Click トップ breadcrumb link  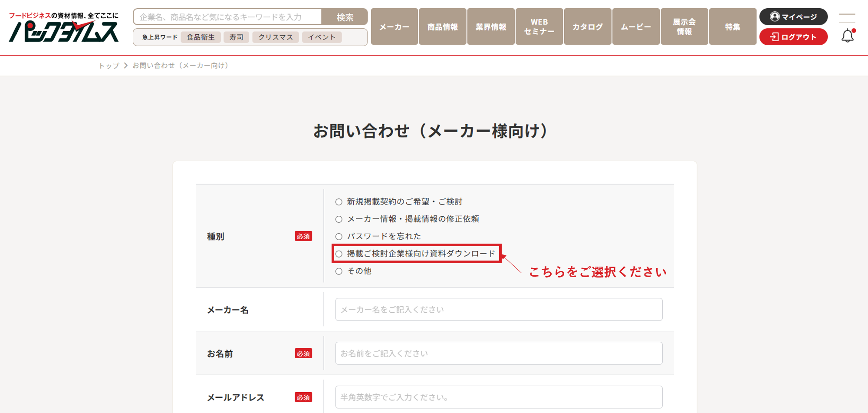(x=108, y=66)
